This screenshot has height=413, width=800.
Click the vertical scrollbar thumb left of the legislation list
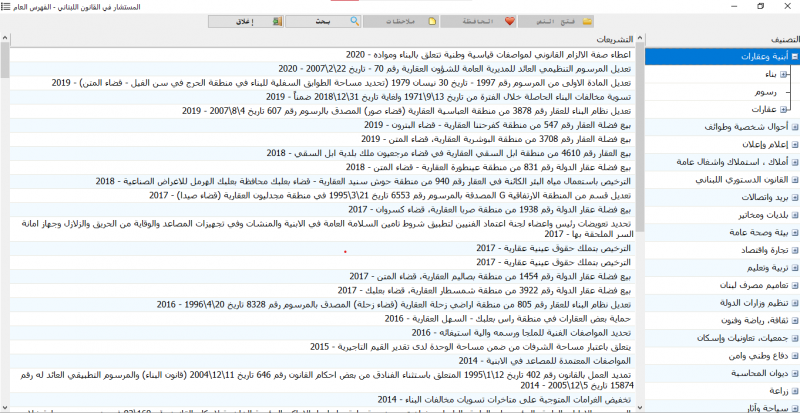click(5, 60)
